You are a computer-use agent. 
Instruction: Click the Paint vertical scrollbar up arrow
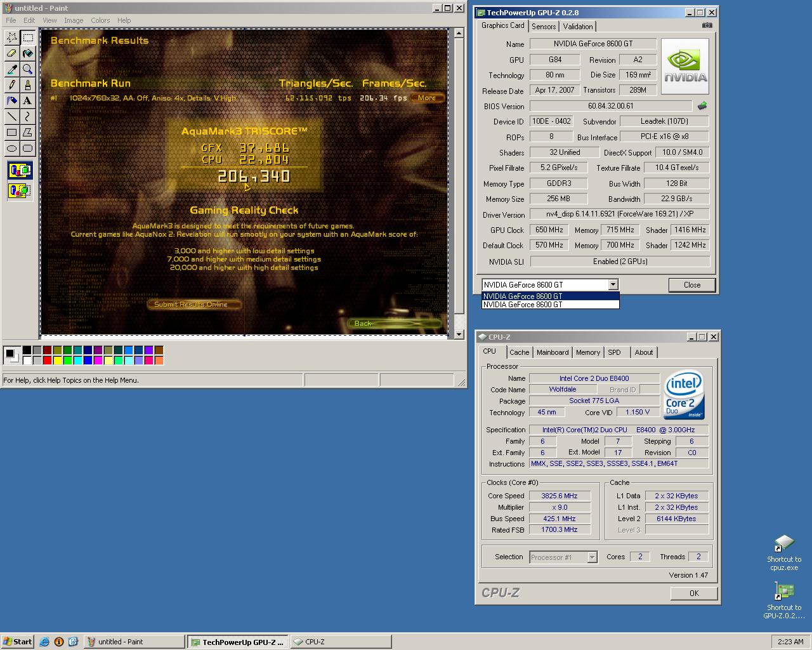pyautogui.click(x=460, y=32)
